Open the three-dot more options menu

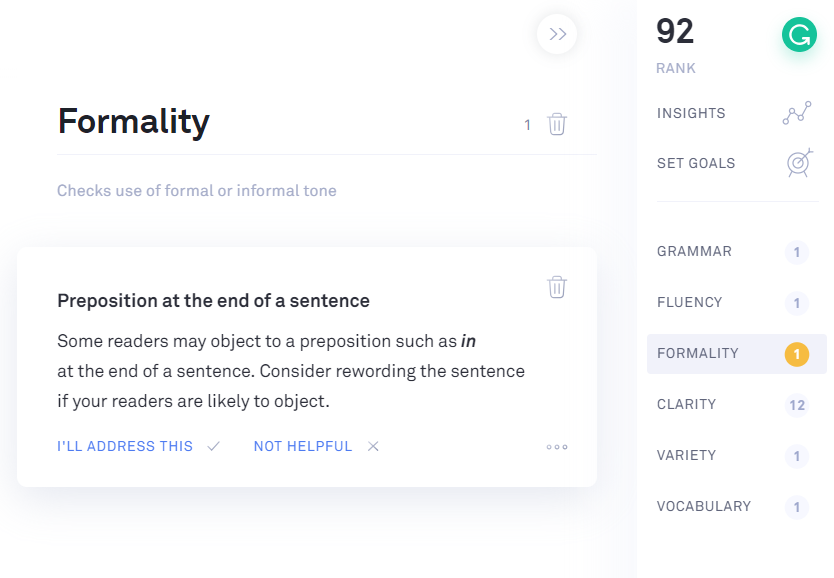[557, 447]
